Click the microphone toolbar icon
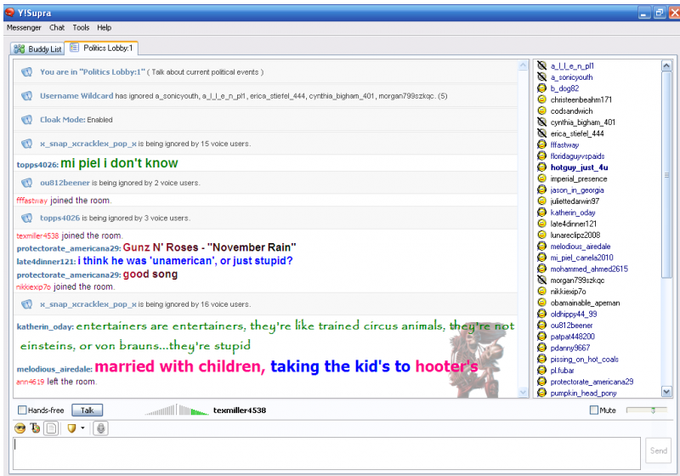 coord(101,429)
